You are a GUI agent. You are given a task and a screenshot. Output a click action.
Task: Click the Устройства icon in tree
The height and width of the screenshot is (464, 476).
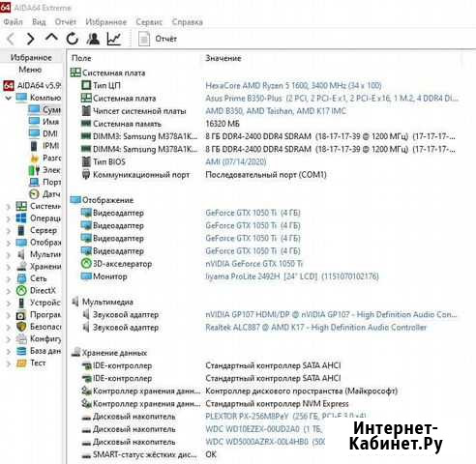click(x=21, y=303)
